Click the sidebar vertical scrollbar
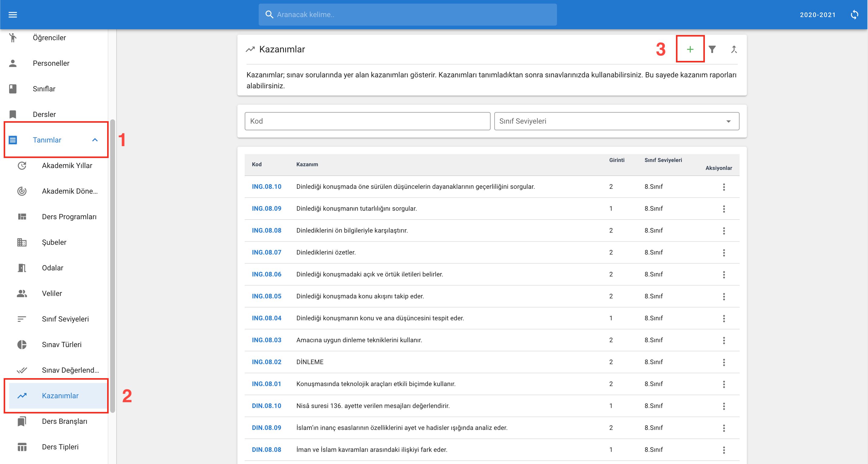This screenshot has height=464, width=868. pos(113,266)
